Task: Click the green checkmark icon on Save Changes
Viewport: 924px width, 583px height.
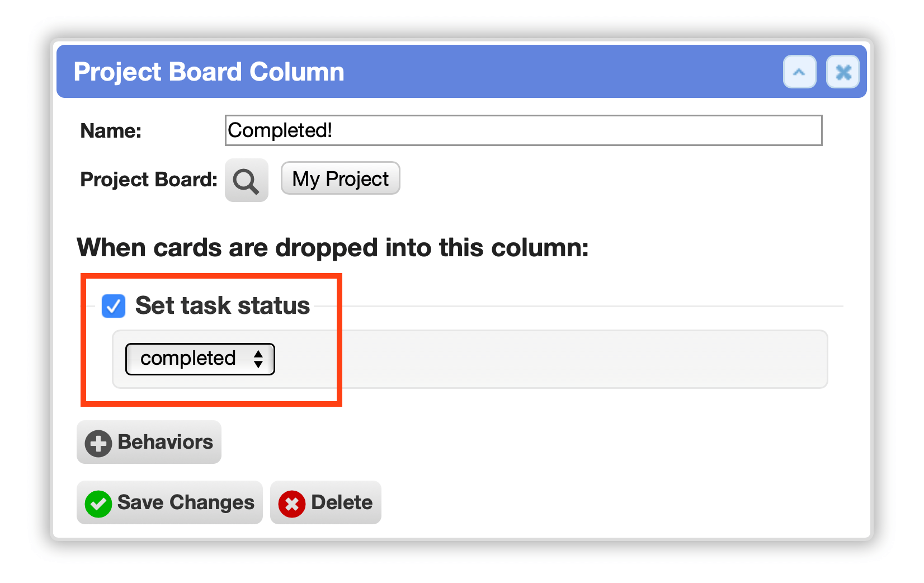Action: point(98,504)
